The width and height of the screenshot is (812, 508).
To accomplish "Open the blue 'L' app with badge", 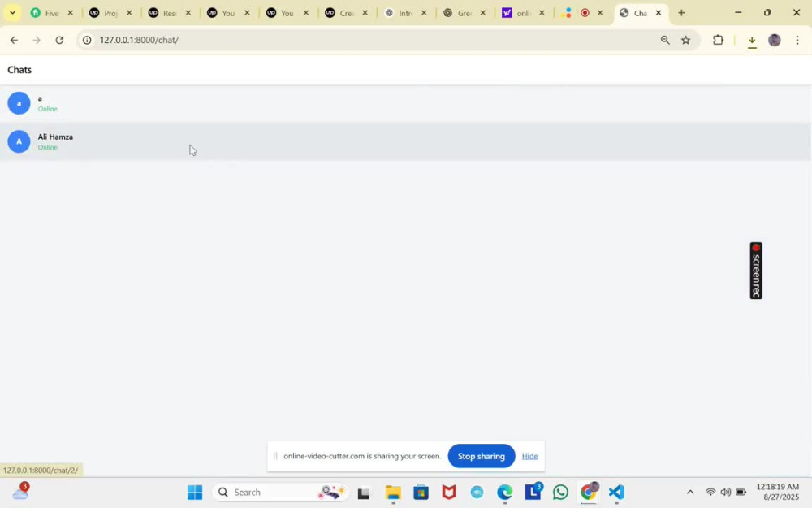I will [533, 493].
